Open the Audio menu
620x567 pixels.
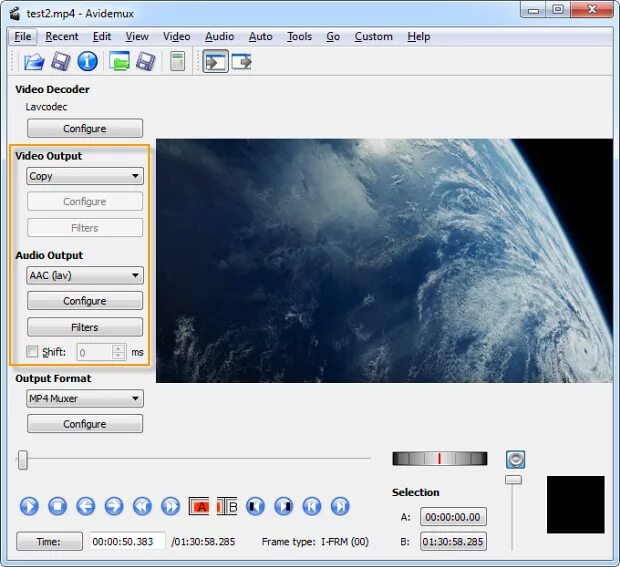(219, 37)
